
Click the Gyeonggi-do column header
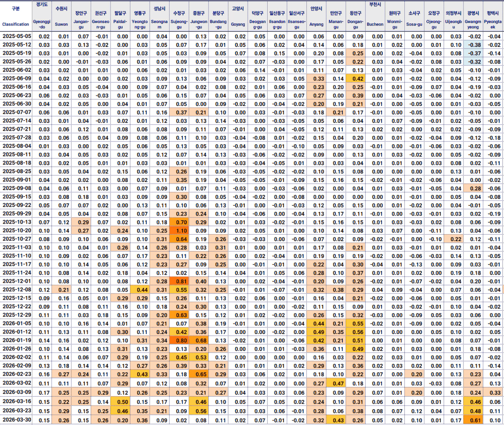click(x=42, y=16)
